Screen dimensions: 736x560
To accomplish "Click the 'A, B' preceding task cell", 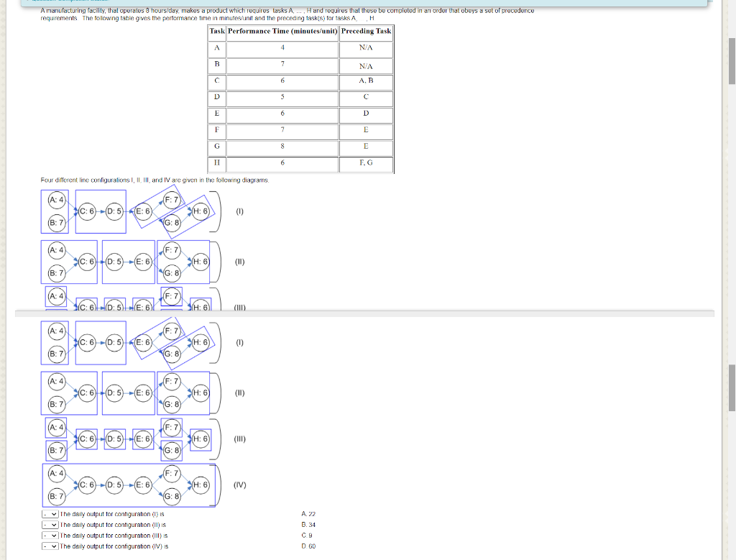I will point(366,81).
